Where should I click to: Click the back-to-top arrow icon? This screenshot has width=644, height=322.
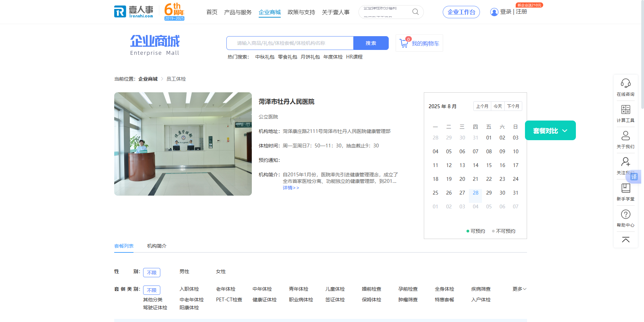click(625, 240)
